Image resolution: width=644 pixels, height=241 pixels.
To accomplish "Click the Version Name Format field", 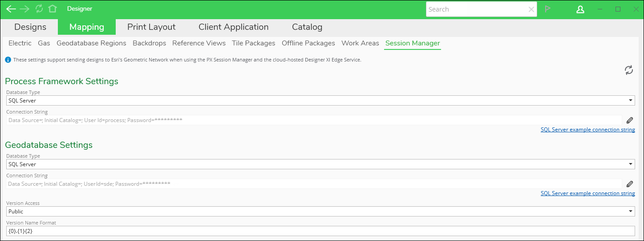I will [x=320, y=231].
